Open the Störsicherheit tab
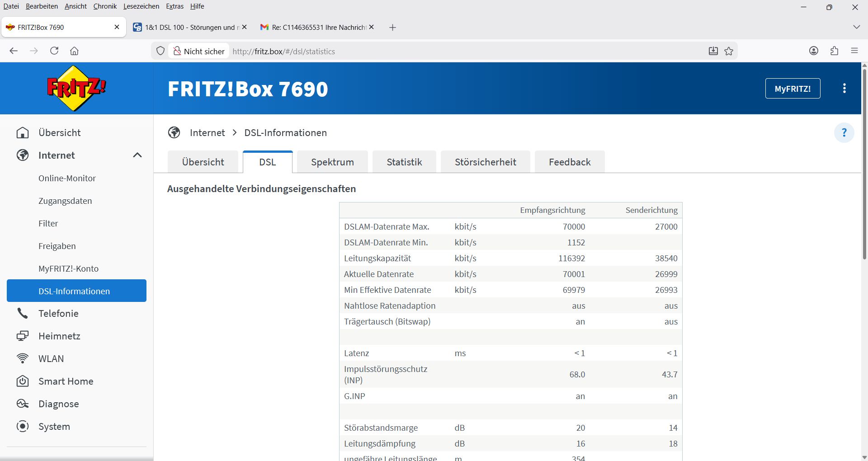Viewport: 868px width, 461px height. [x=486, y=162]
